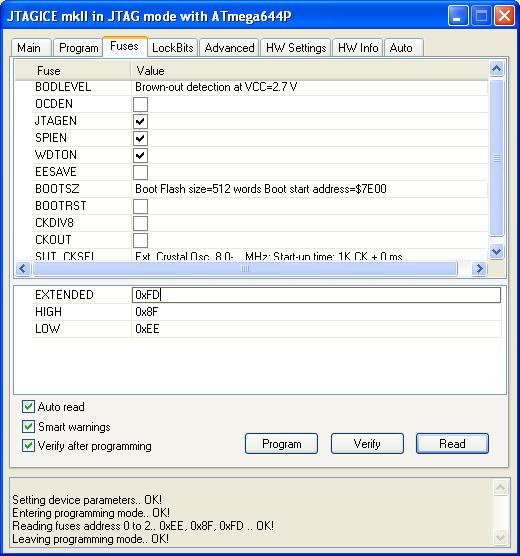Switch to the Auto tab

[x=404, y=48]
